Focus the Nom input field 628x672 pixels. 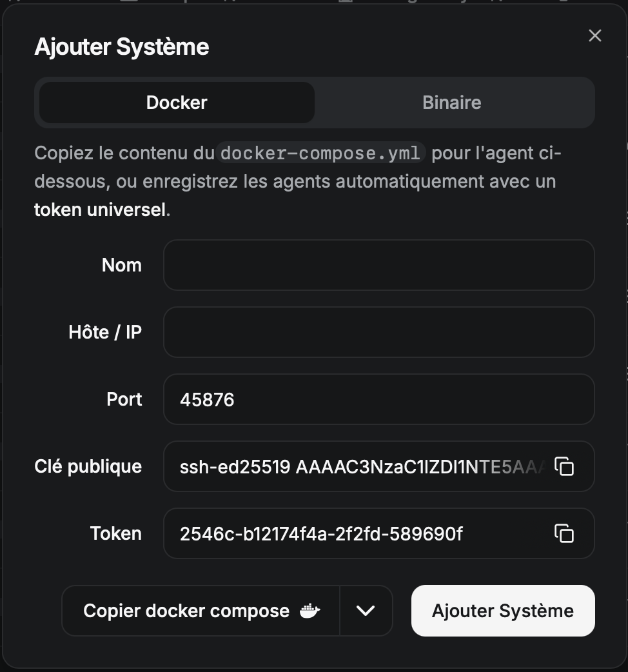point(378,265)
